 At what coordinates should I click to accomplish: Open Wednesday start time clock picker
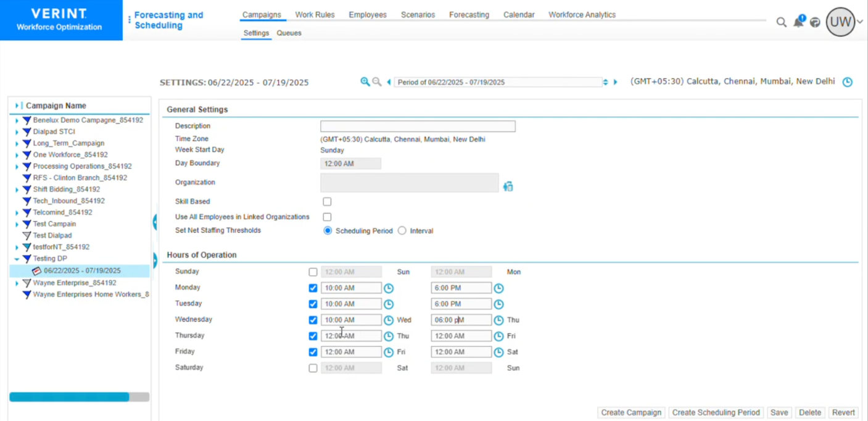(x=389, y=320)
